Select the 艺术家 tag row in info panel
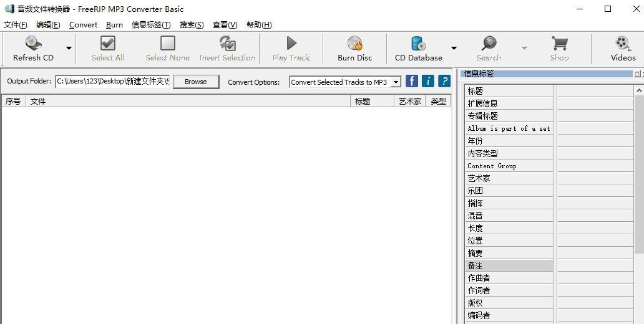The height and width of the screenshot is (324, 644). click(509, 178)
